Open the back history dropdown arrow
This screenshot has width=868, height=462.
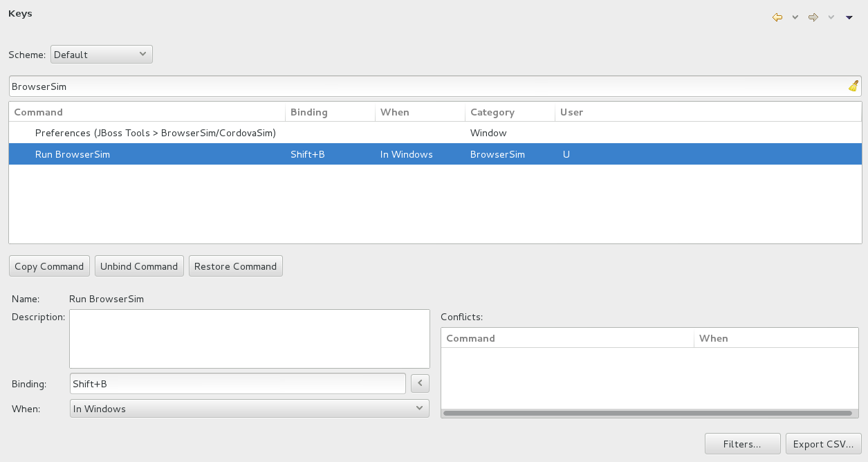click(x=795, y=17)
